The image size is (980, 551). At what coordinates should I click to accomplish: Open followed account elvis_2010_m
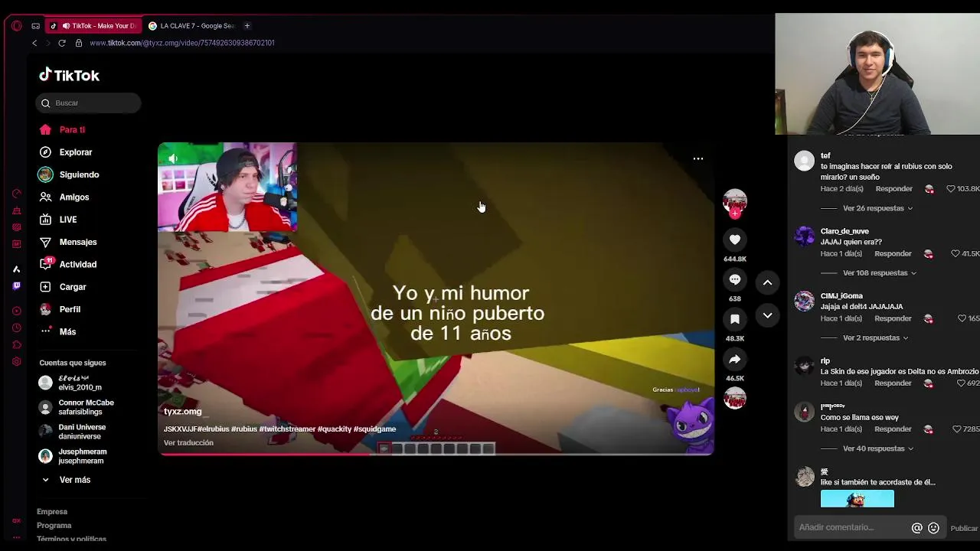71,383
